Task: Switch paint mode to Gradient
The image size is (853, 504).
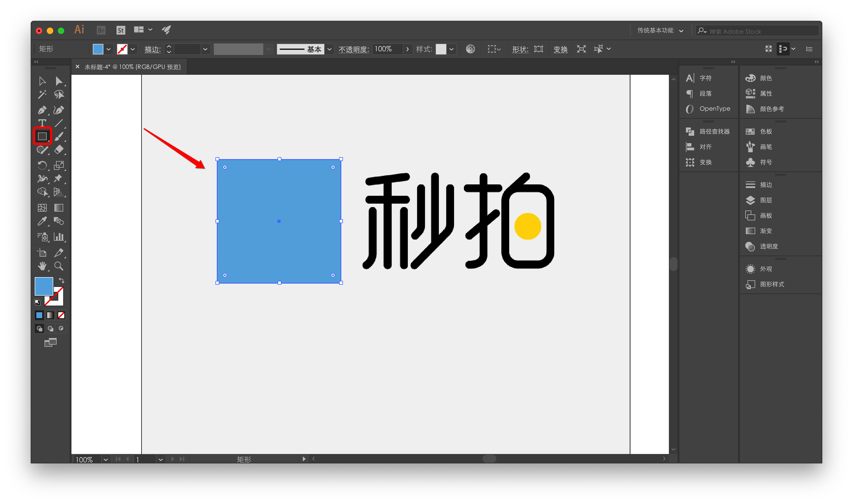Action: pyautogui.click(x=50, y=315)
